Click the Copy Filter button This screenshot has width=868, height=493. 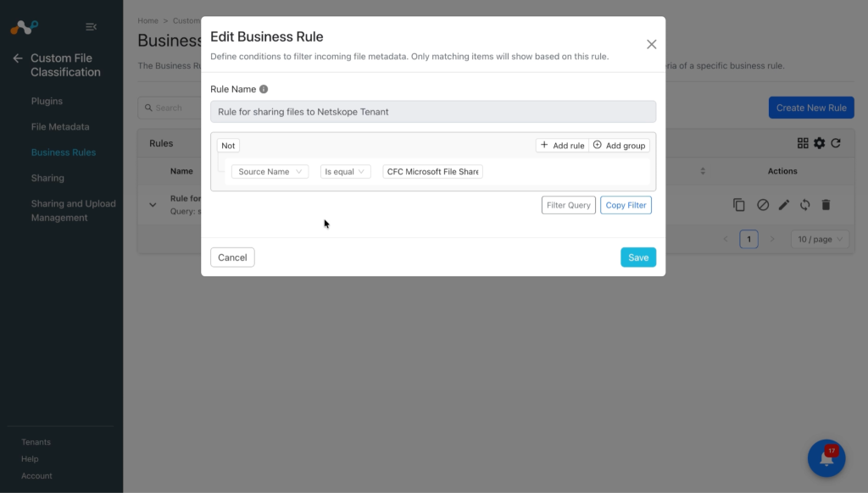tap(626, 205)
